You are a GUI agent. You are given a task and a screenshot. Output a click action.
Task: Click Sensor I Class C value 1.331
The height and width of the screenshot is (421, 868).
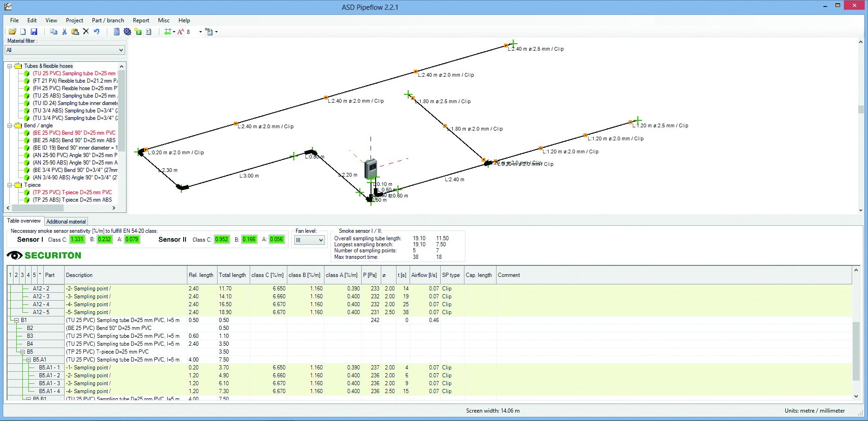click(77, 239)
